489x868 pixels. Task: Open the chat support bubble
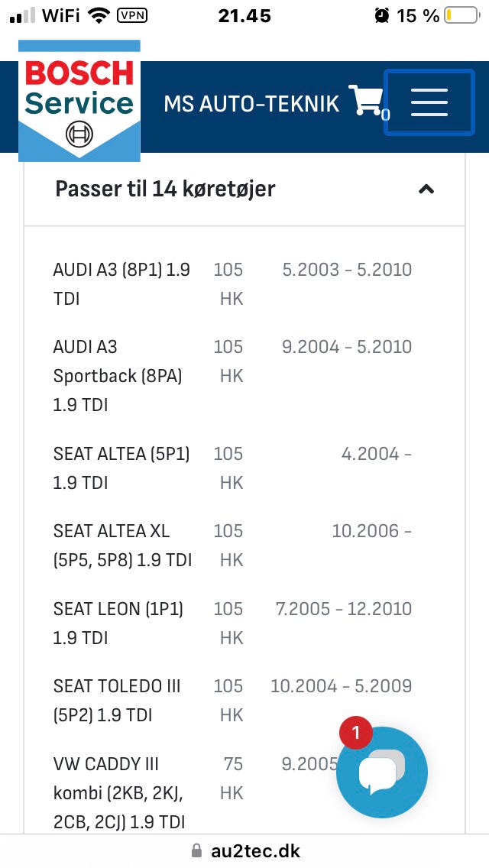point(381,772)
